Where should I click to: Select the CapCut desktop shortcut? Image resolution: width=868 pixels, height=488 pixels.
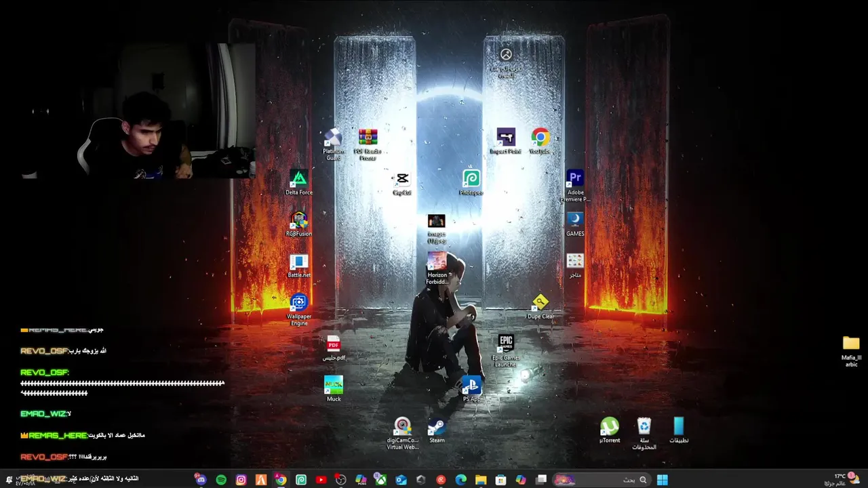(x=402, y=183)
